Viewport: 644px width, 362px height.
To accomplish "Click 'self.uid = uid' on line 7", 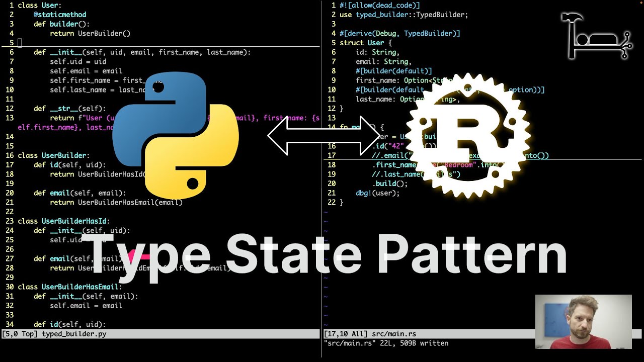I will [78, 61].
